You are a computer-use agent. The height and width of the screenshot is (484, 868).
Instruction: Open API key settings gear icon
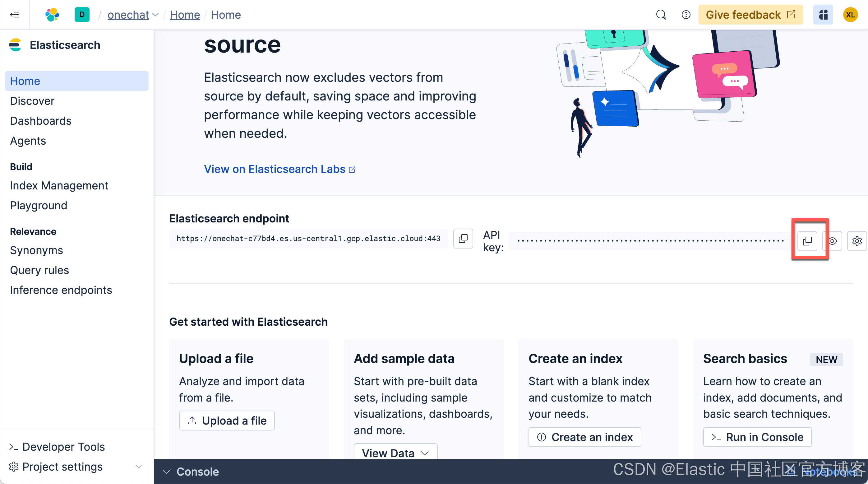coord(856,241)
